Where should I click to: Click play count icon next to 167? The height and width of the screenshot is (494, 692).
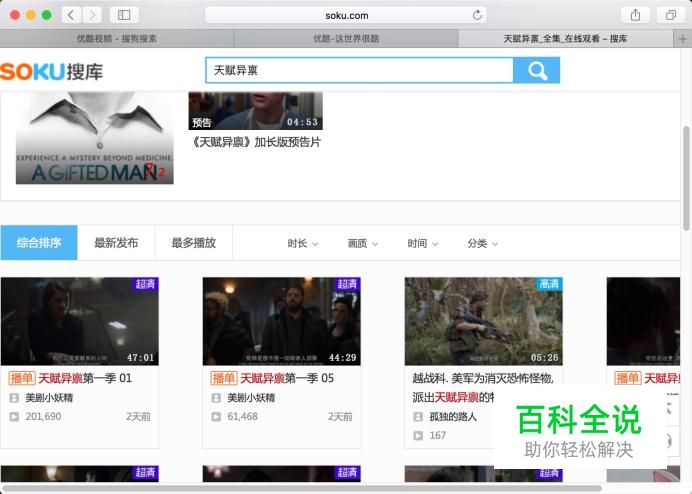click(418, 435)
